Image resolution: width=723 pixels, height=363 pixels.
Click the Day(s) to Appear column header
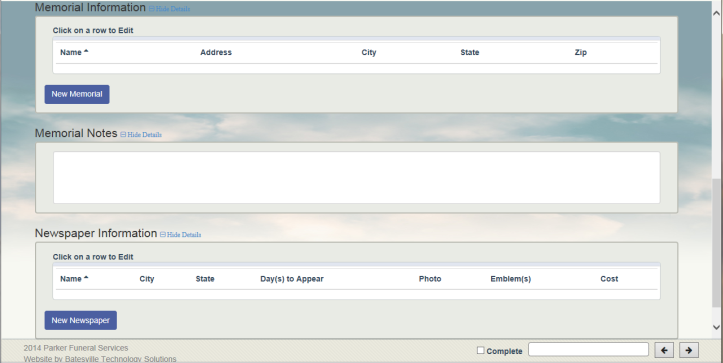292,279
